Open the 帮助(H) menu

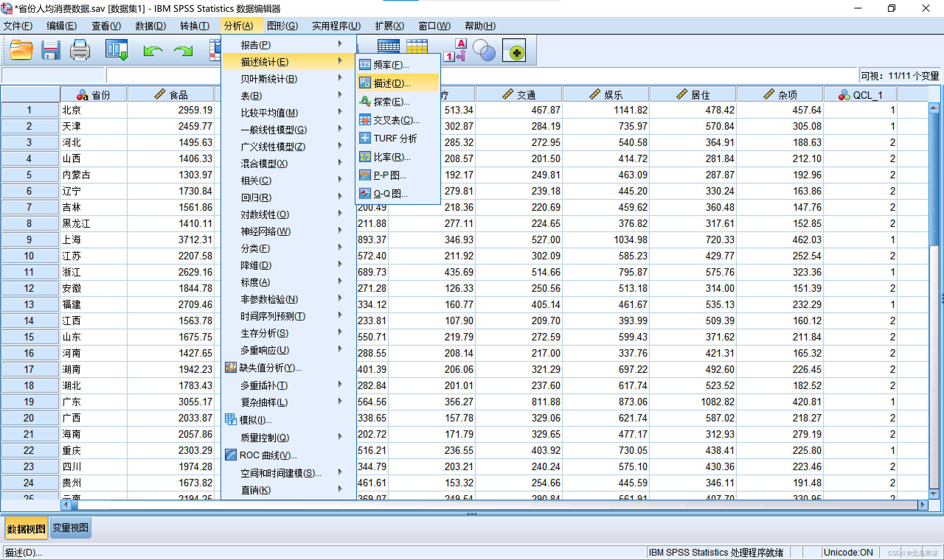pos(480,26)
